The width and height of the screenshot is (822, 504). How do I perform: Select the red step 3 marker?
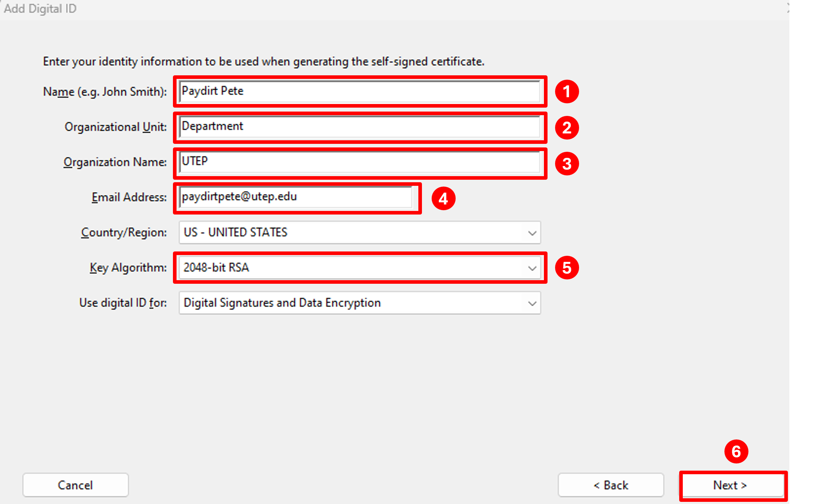pyautogui.click(x=567, y=164)
